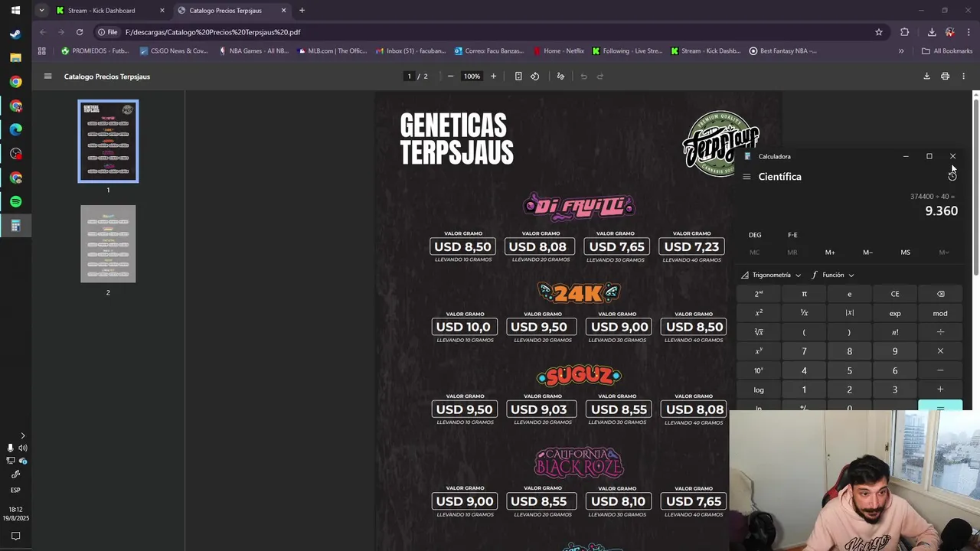Open the Best Fantasy NBA bookmark

click(782, 51)
